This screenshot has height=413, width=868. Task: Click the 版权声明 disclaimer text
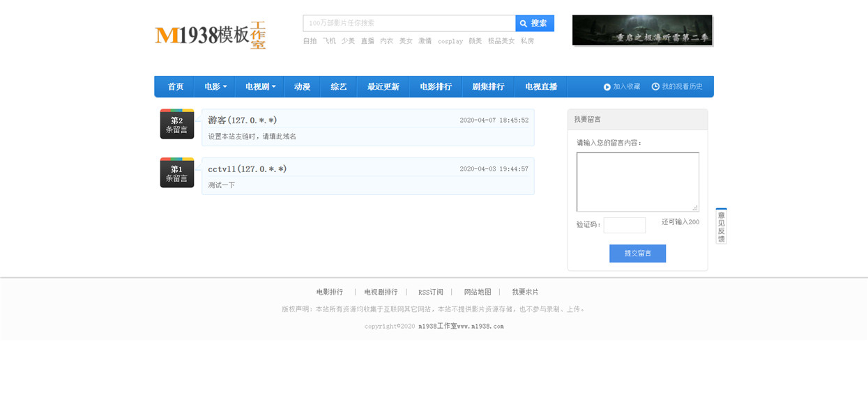click(x=434, y=309)
